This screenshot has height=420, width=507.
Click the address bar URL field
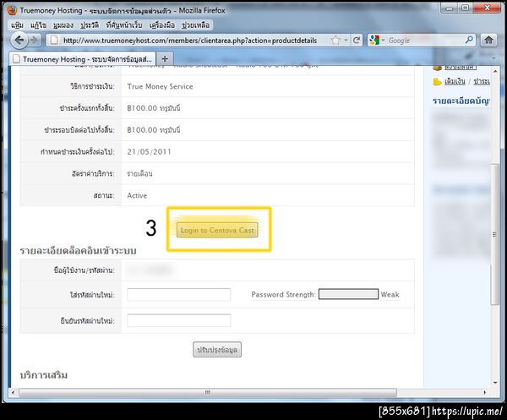(190, 41)
